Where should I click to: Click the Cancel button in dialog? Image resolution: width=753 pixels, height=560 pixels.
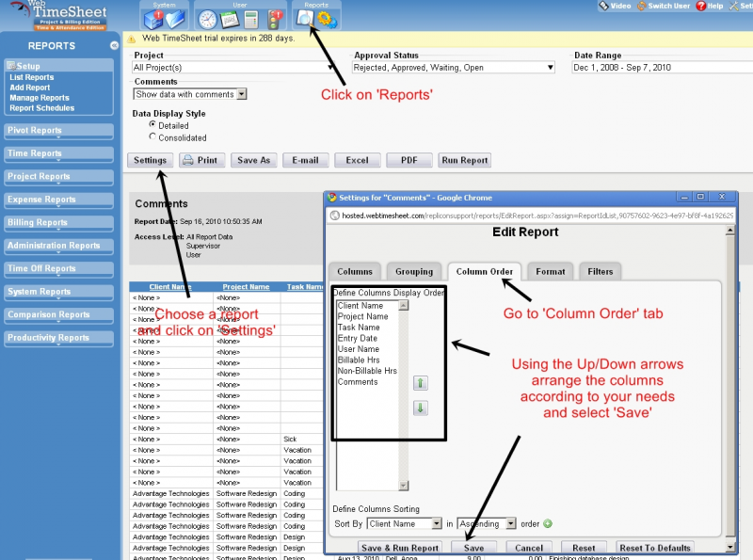tap(529, 548)
